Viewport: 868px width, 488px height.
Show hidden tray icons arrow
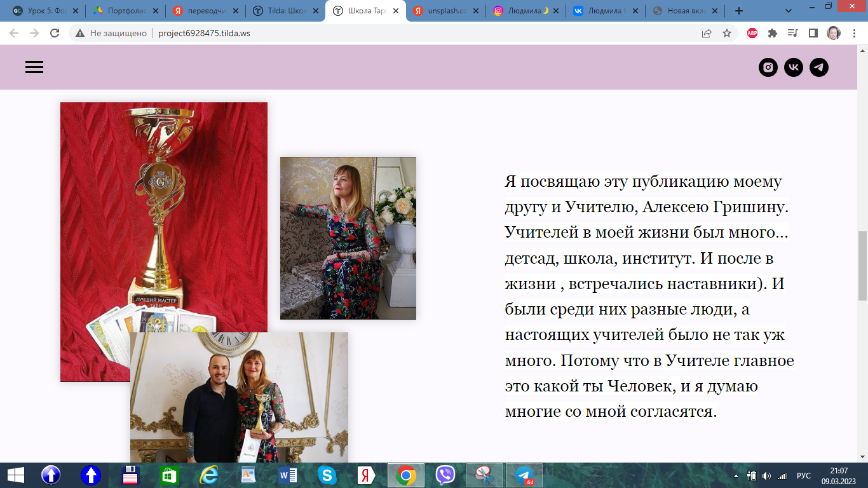(x=736, y=476)
